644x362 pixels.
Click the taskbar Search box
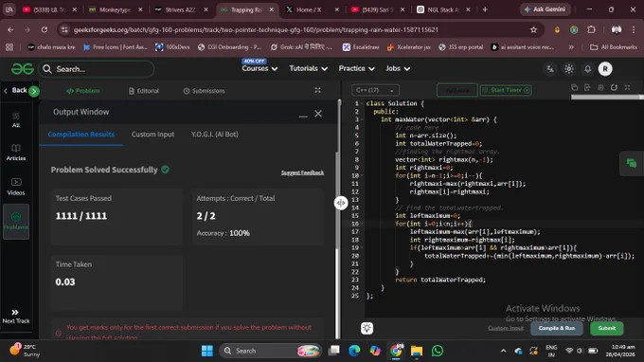[270, 351]
